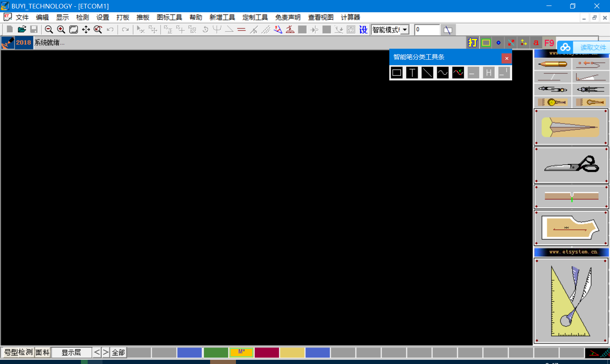
Task: Select the pattern piece grainline tool
Action: click(x=571, y=228)
